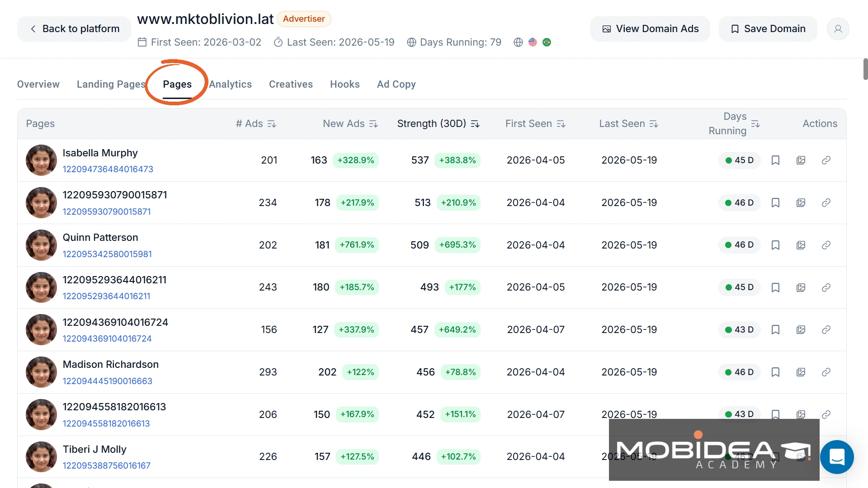
Task: Open the user profile avatar icon
Action: click(838, 29)
